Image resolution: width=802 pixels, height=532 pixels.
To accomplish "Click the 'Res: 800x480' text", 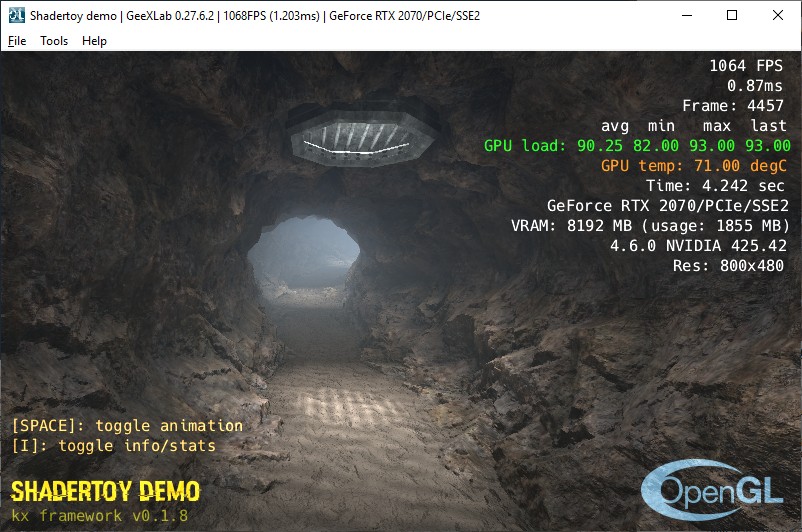I will [728, 265].
